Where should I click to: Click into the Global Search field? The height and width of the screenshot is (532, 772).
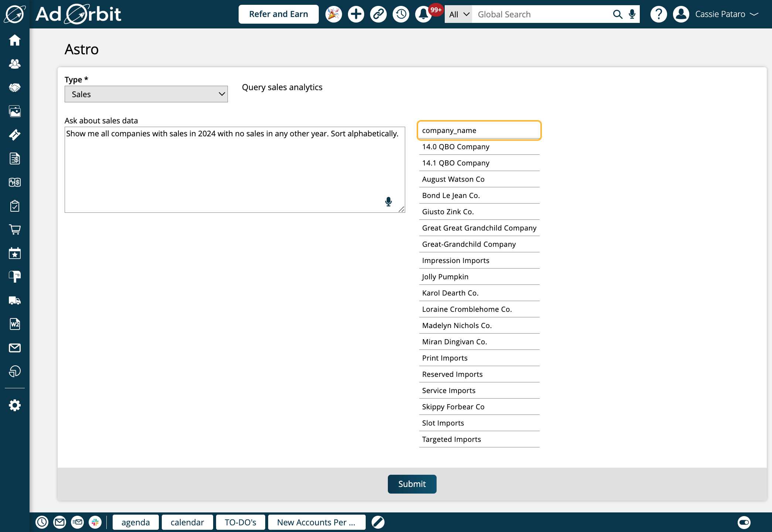tap(541, 14)
